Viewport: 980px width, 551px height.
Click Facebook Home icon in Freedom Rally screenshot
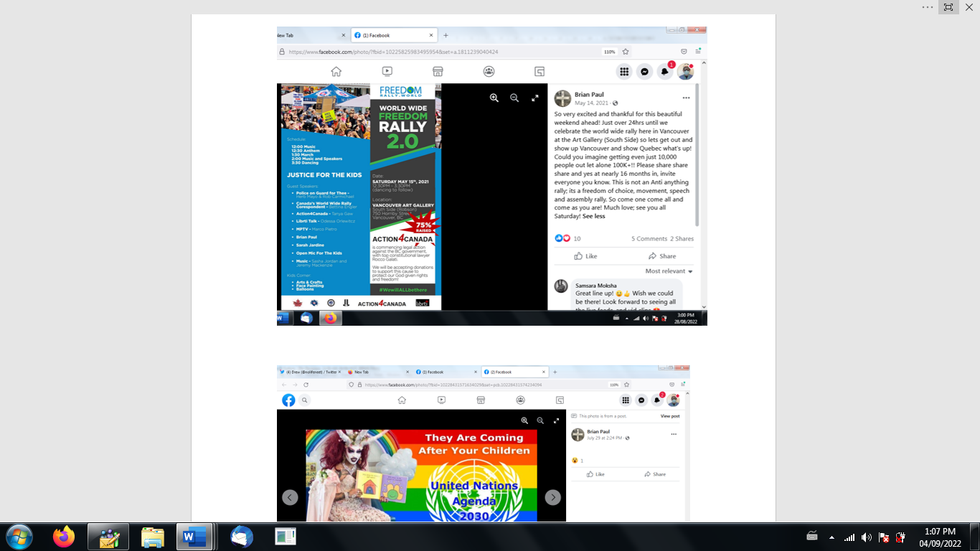tap(336, 72)
